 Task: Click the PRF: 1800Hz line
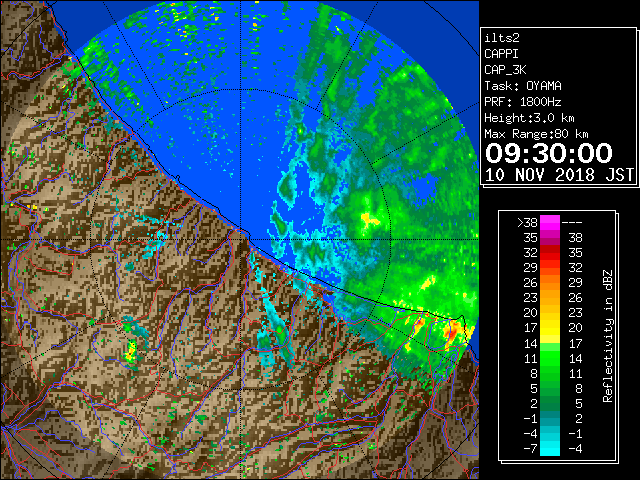(x=523, y=102)
